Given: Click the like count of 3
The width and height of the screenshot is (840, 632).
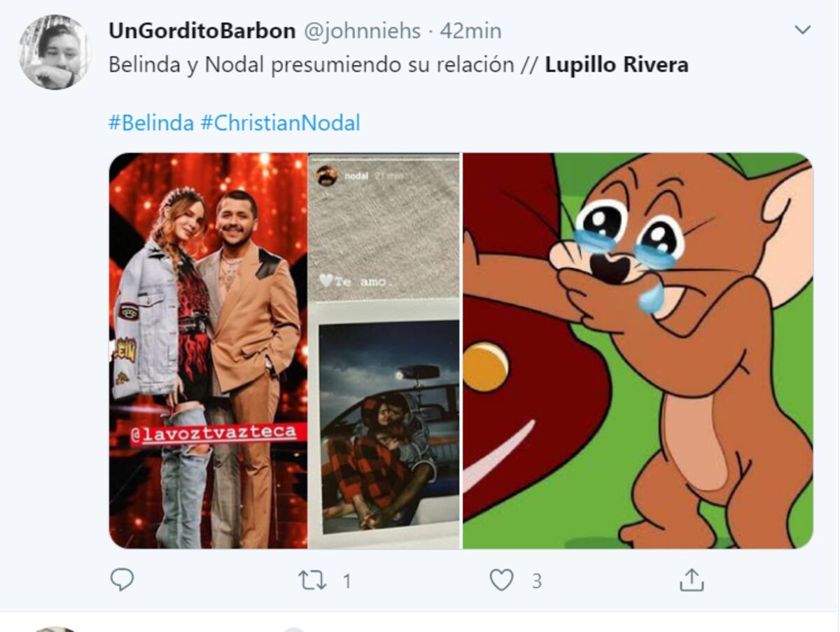Looking at the screenshot, I should click(536, 581).
